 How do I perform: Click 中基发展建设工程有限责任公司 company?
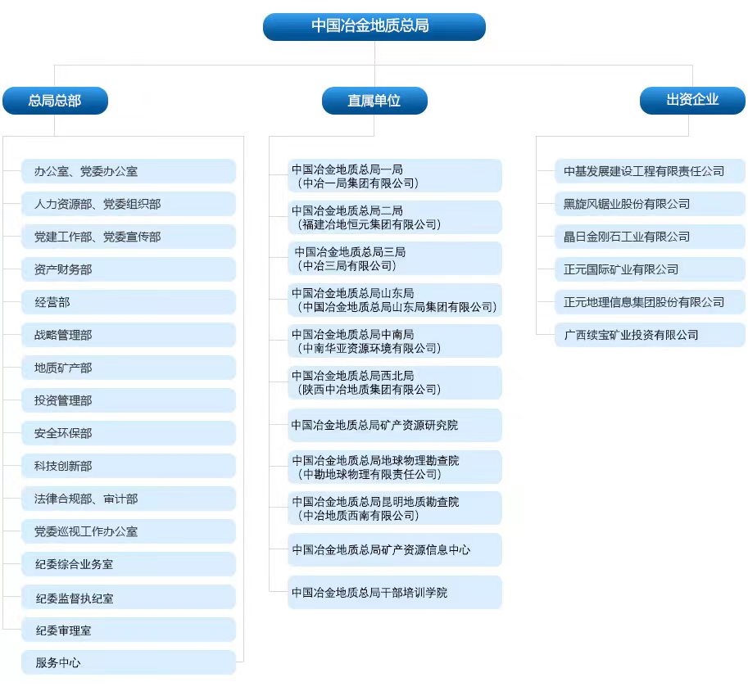650,171
